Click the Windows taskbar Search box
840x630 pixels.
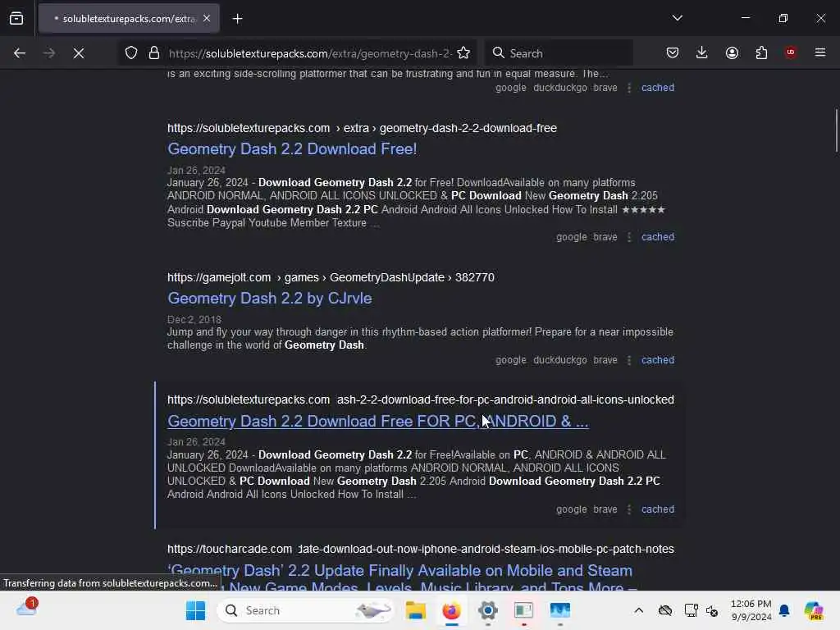click(x=305, y=610)
